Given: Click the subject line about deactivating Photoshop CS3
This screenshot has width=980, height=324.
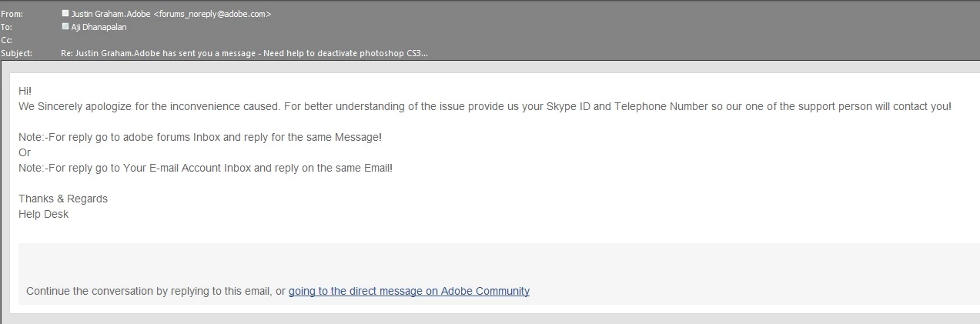Looking at the screenshot, I should [x=244, y=53].
